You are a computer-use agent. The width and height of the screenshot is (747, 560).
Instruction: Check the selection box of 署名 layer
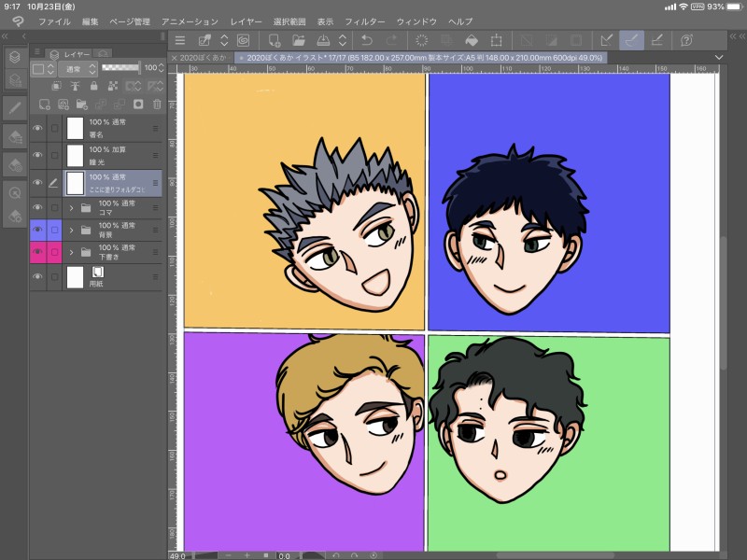tap(55, 128)
